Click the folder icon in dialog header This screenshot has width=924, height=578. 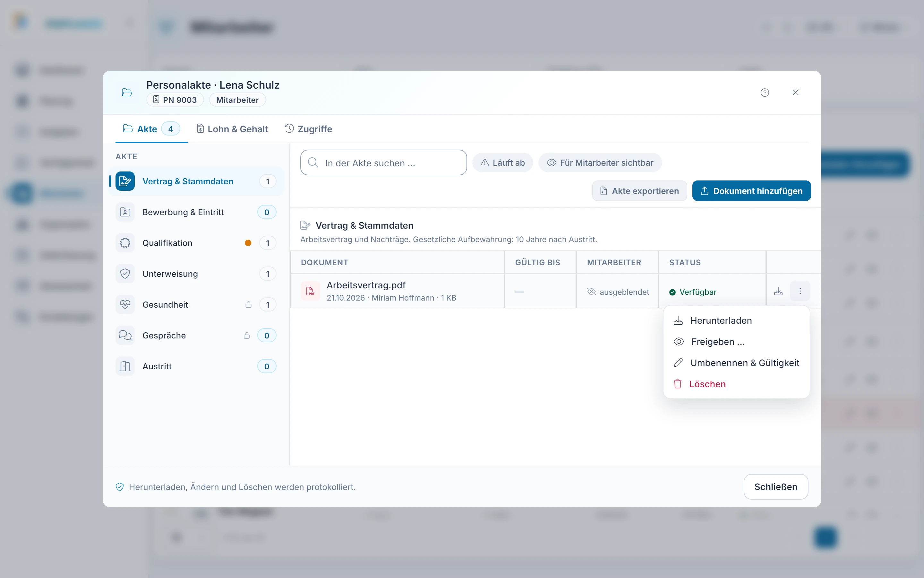click(127, 92)
